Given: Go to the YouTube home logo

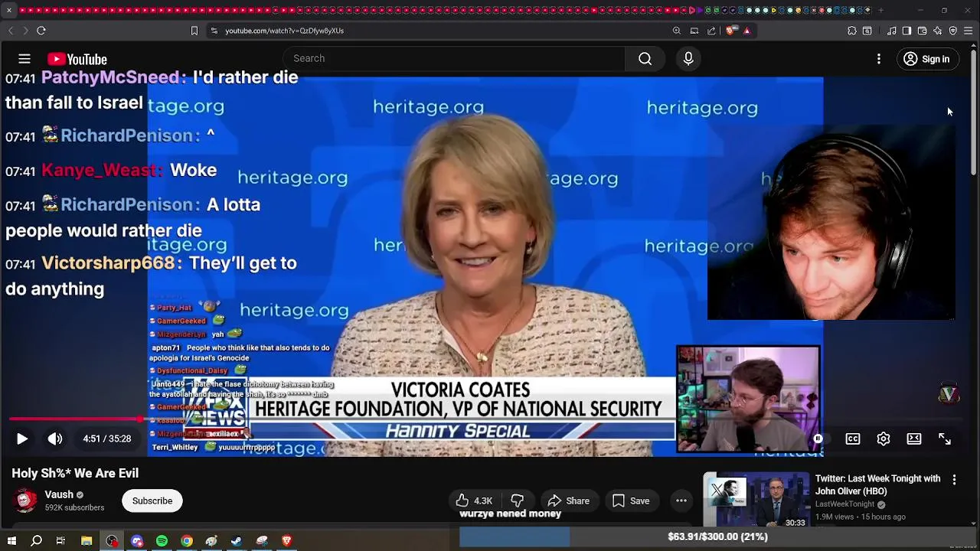Looking at the screenshot, I should coord(77,59).
